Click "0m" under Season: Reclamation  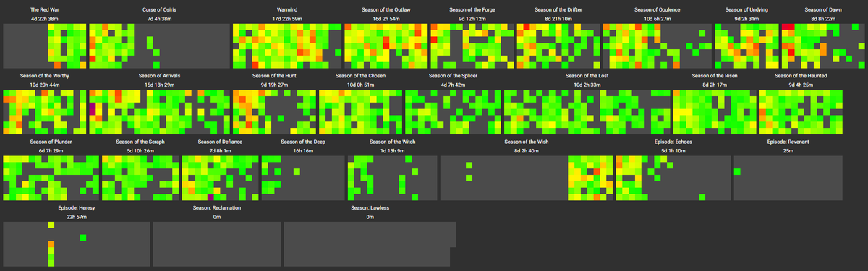[218, 217]
